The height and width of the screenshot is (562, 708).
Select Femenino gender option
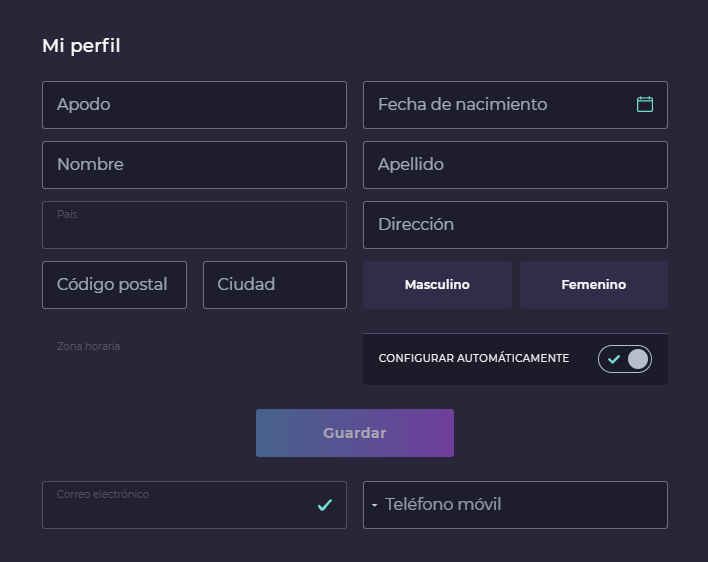tap(593, 285)
